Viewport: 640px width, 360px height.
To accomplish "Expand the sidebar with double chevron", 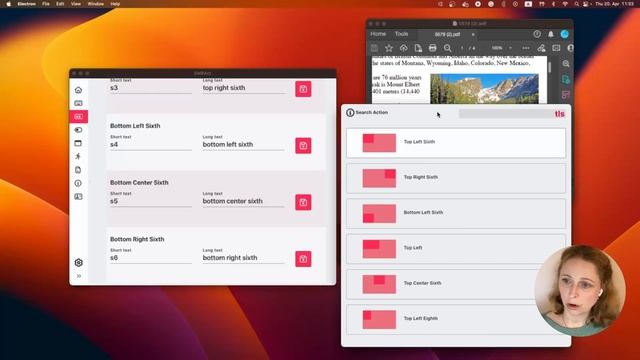I will click(x=79, y=276).
